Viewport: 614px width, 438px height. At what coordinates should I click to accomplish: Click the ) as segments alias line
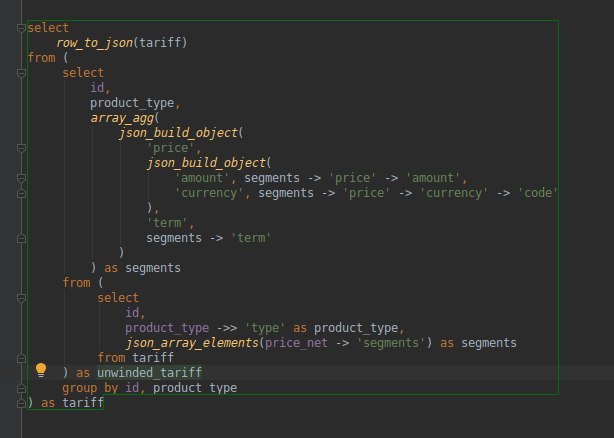(135, 268)
